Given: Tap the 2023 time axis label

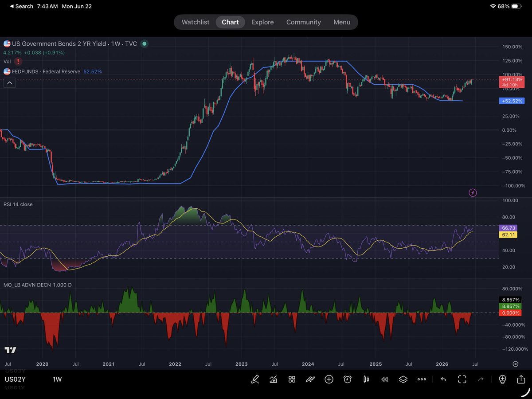Looking at the screenshot, I should pyautogui.click(x=242, y=364).
